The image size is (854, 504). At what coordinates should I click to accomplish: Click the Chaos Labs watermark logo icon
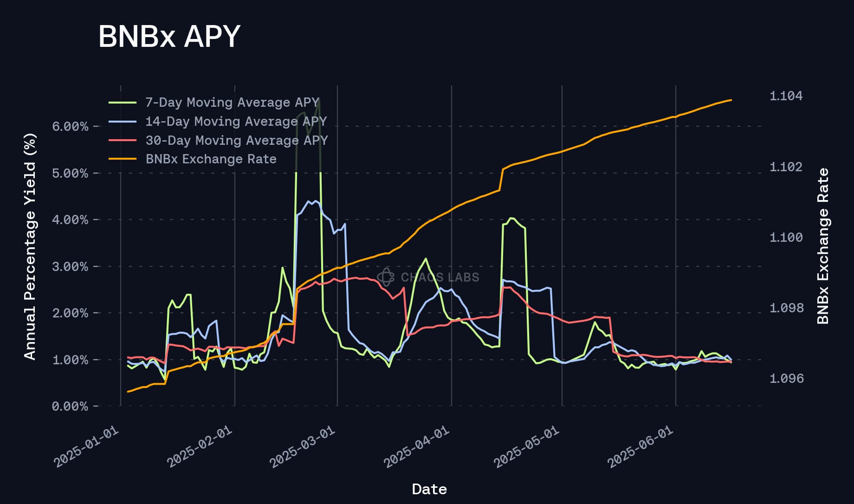(386, 277)
